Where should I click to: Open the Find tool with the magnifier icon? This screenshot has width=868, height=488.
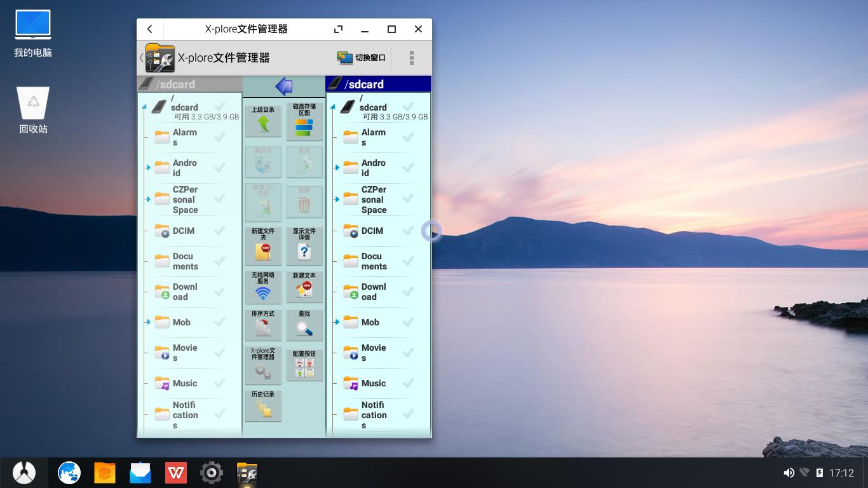pyautogui.click(x=304, y=325)
